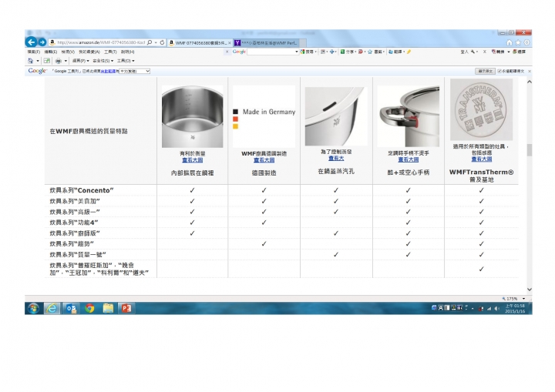Open the 編輯(E) menu
This screenshot has width=555, height=392.
pyautogui.click(x=51, y=52)
